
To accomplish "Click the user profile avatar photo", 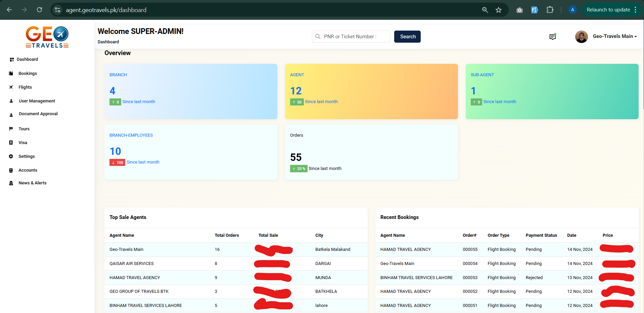I will coord(581,37).
